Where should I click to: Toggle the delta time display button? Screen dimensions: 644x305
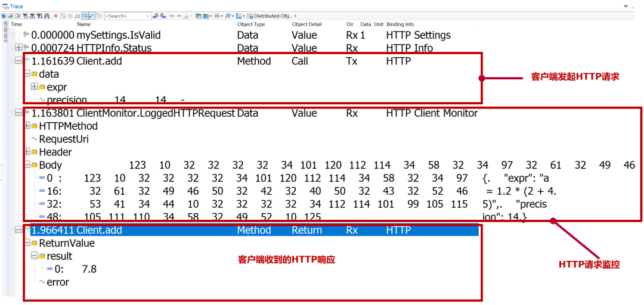click(77, 16)
